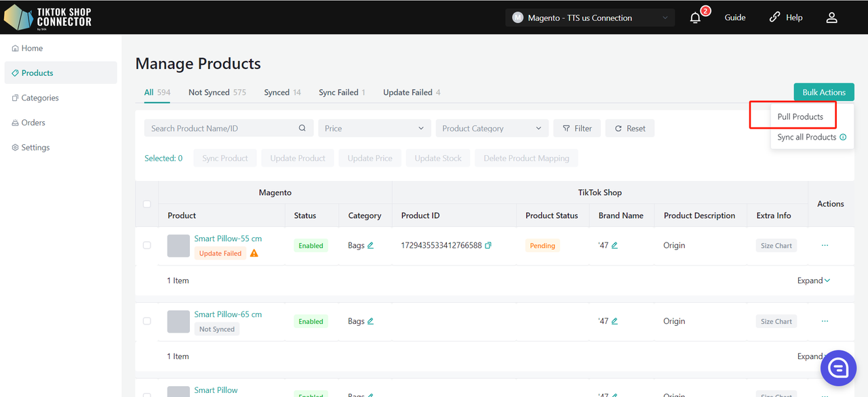Choose Pull Products from Bulk Actions menu
Screen dimensions: 868x397
coord(800,117)
